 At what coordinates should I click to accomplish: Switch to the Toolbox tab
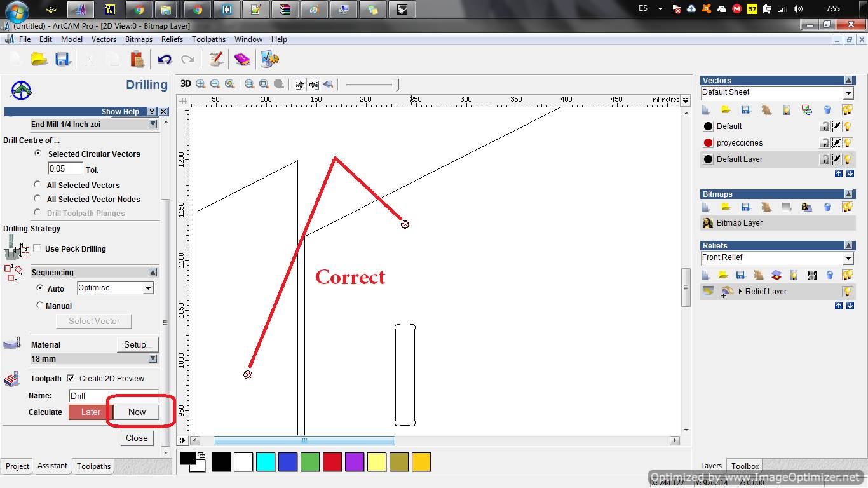click(x=745, y=466)
